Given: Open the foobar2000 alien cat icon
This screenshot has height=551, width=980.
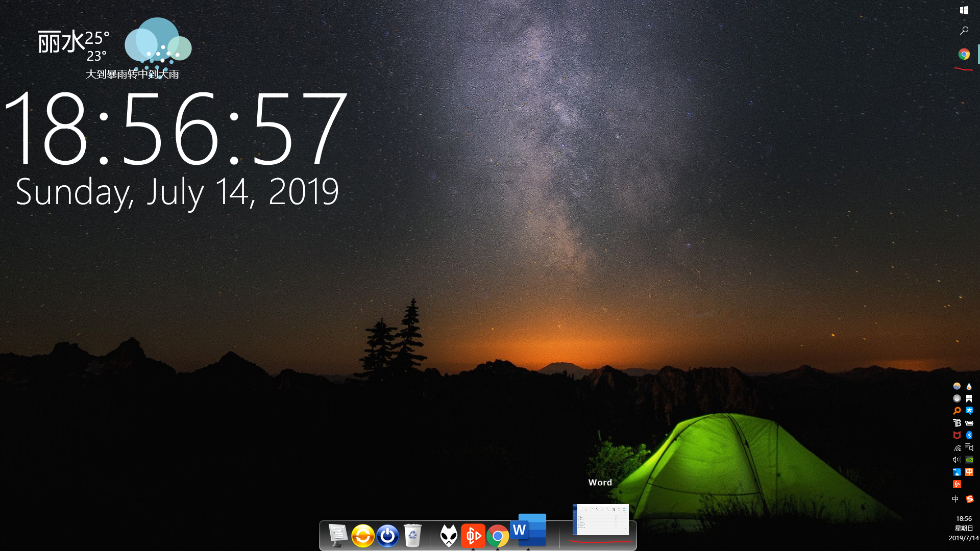Looking at the screenshot, I should (449, 536).
